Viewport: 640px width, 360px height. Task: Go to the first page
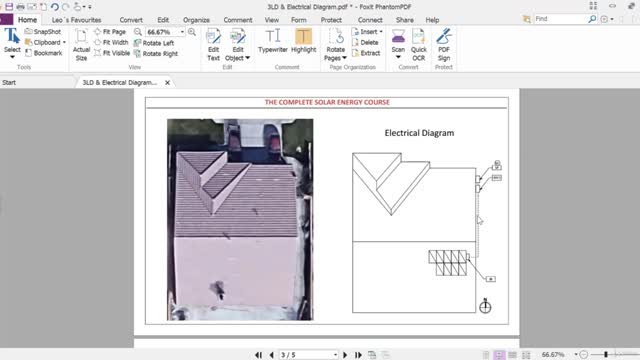258,355
